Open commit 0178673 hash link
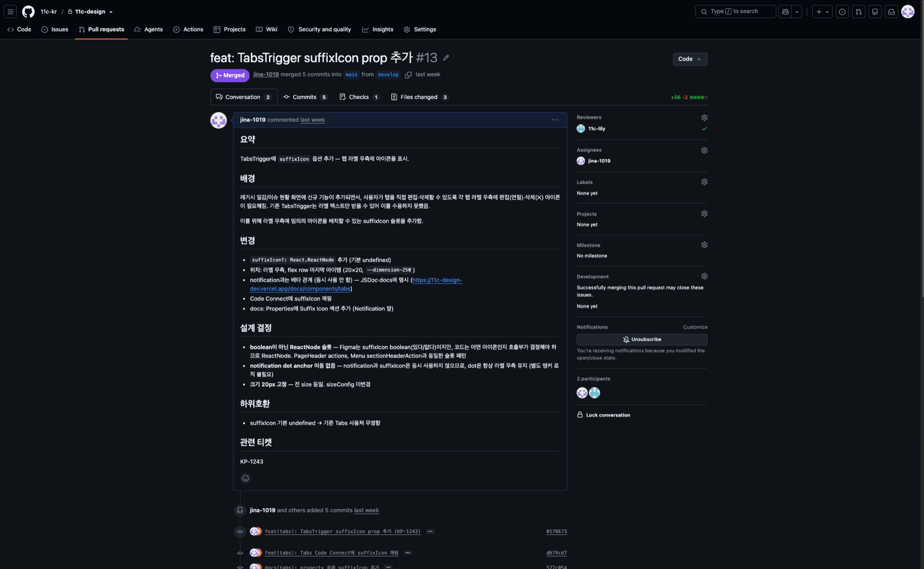924x569 pixels. pos(556,531)
